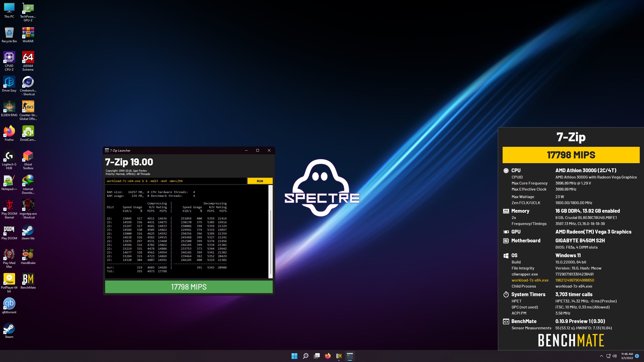Image resolution: width=644 pixels, height=362 pixels.
Task: Click the 'Tot:' row in benchmark output
Action: click(x=137, y=271)
